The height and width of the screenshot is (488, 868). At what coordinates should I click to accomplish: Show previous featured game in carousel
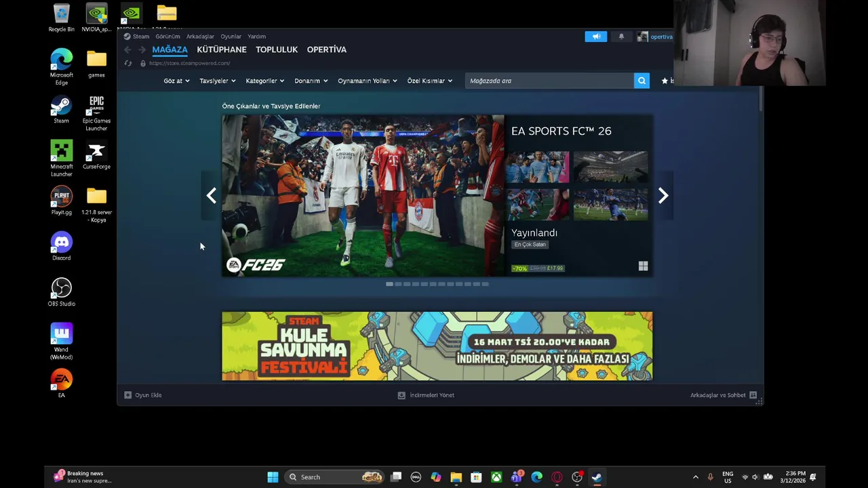[211, 196]
